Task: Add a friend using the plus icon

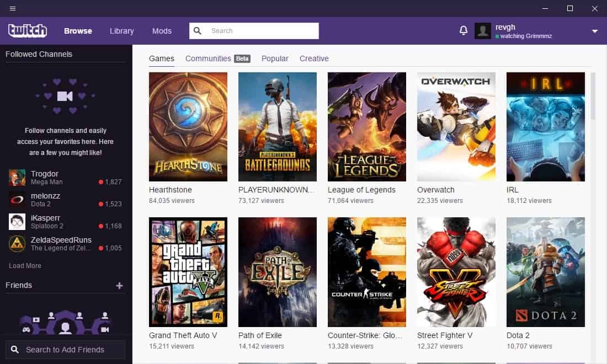Action: click(x=119, y=285)
